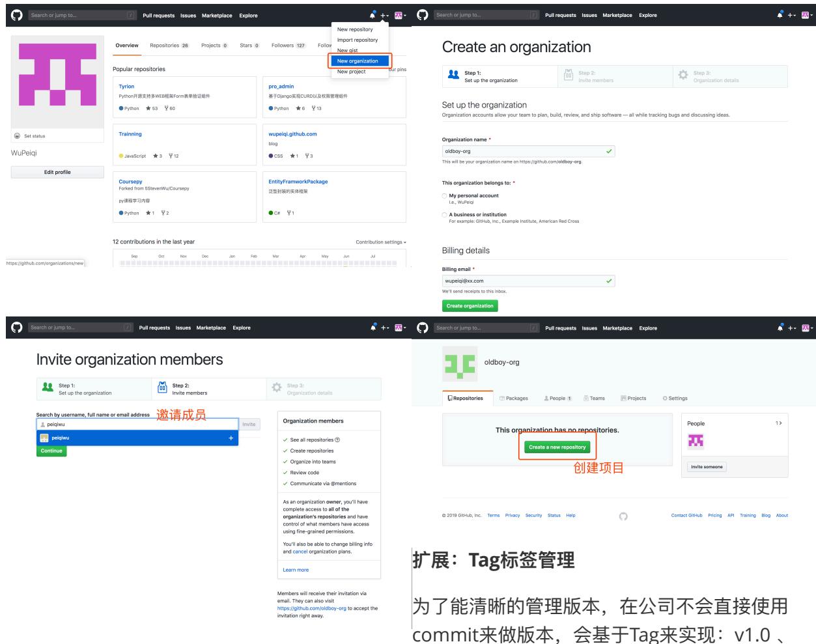Switch to the Repositories 26 profile tab
Image resolution: width=816 pixels, height=644 pixels.
click(169, 46)
